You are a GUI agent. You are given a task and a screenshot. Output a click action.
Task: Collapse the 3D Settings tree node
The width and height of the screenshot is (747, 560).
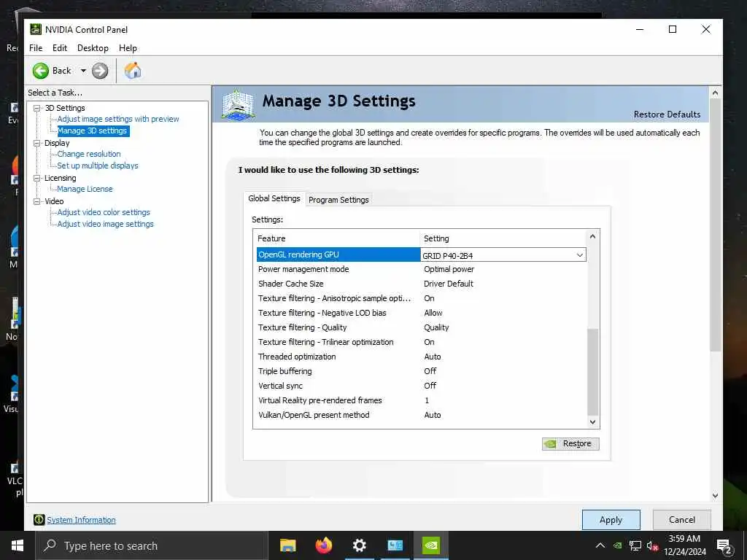click(x=36, y=108)
